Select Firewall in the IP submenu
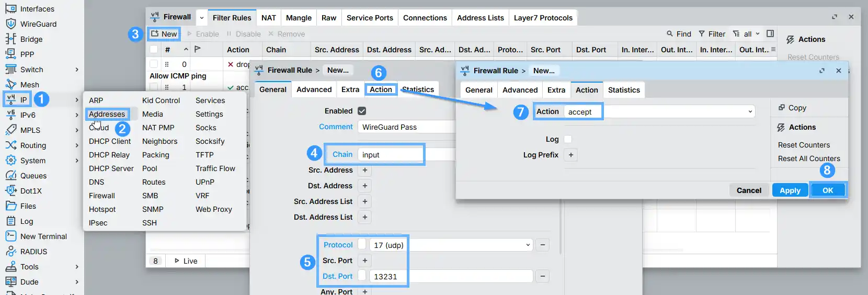The height and width of the screenshot is (295, 868). pyautogui.click(x=102, y=196)
